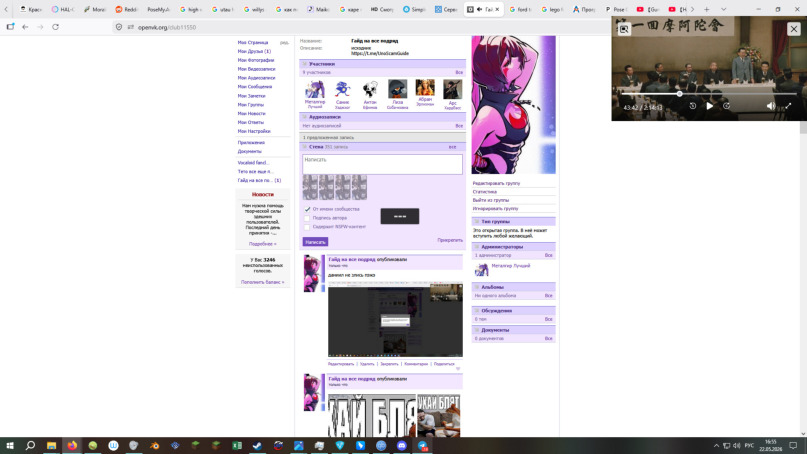Open Steam from the taskbar
The width and height of the screenshot is (807, 454).
coord(257,445)
